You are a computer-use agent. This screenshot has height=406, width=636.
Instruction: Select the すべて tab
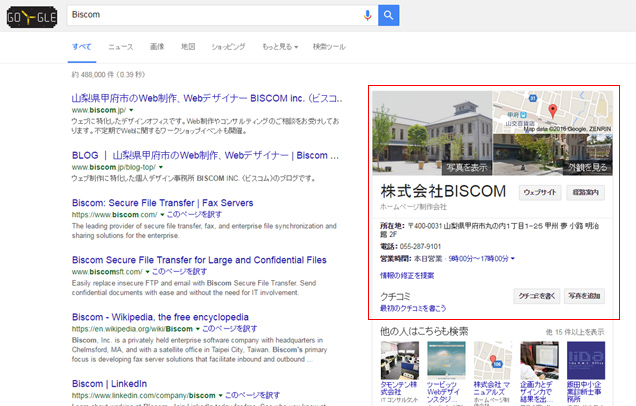[x=82, y=47]
